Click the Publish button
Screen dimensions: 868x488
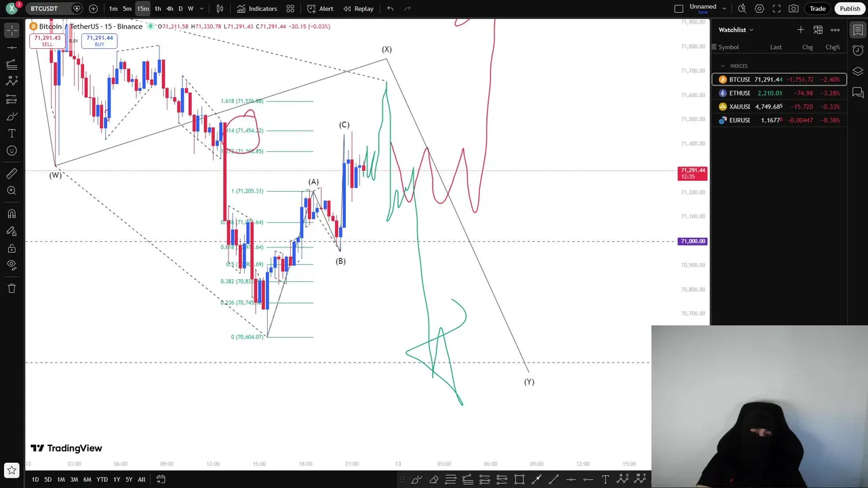coord(850,9)
